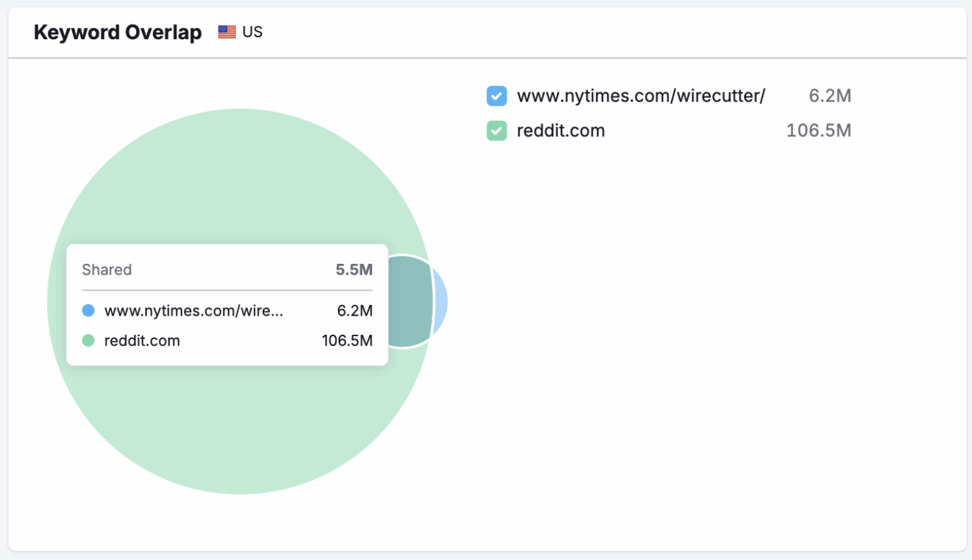The height and width of the screenshot is (560, 972).
Task: Click the blue checkmark icon beside nytimes.com/wirecutter
Action: tap(497, 96)
